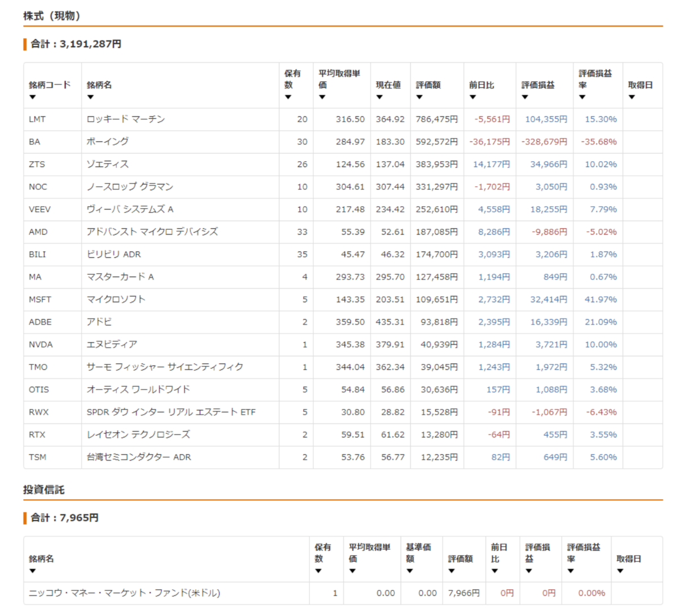
Task: Click the ADBE ticker code
Action: (40, 322)
